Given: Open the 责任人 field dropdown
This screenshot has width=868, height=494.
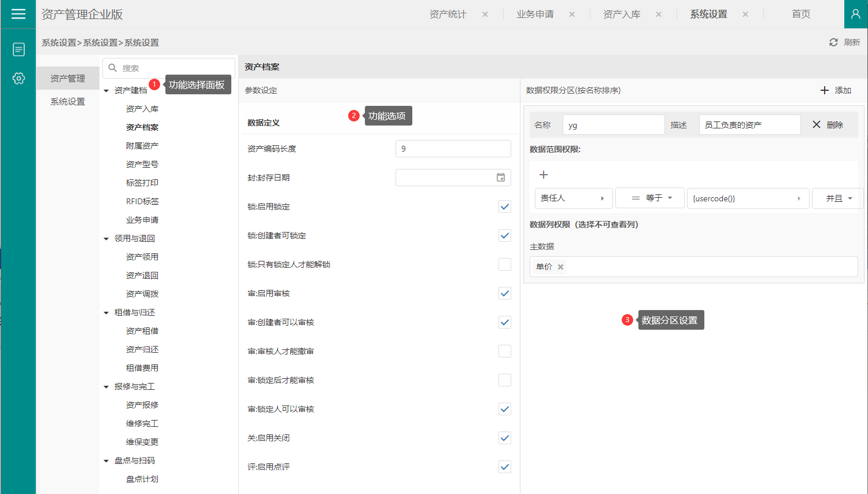Looking at the screenshot, I should 574,198.
